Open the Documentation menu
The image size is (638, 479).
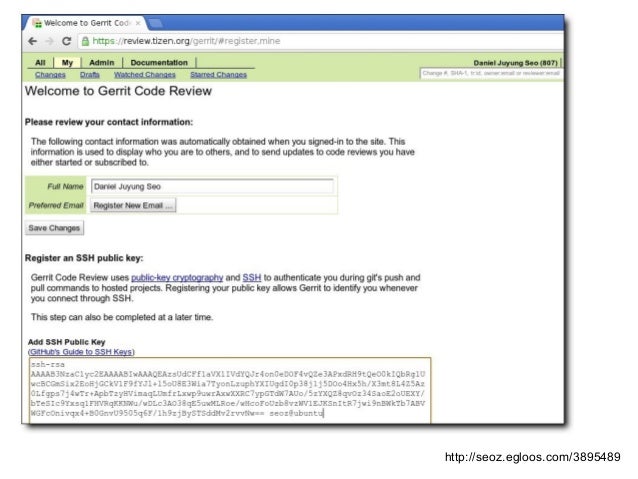tap(159, 63)
